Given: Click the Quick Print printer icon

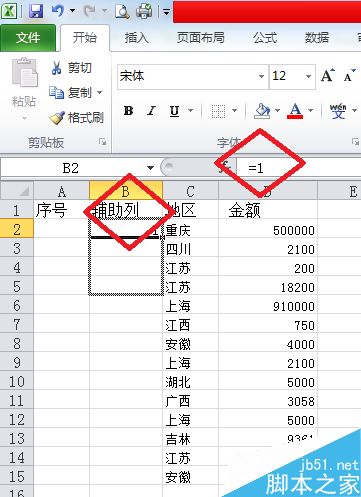Looking at the screenshot, I should (x=144, y=11).
